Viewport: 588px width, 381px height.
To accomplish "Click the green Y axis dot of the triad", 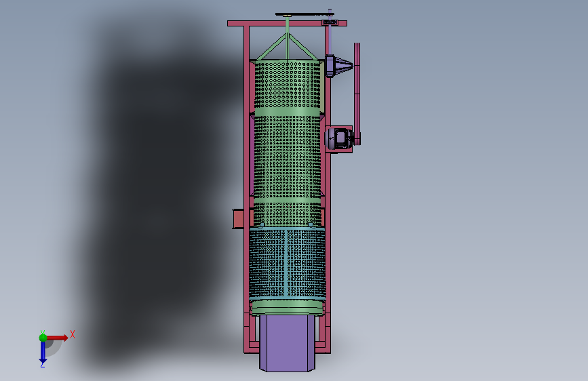I will coord(43,338).
